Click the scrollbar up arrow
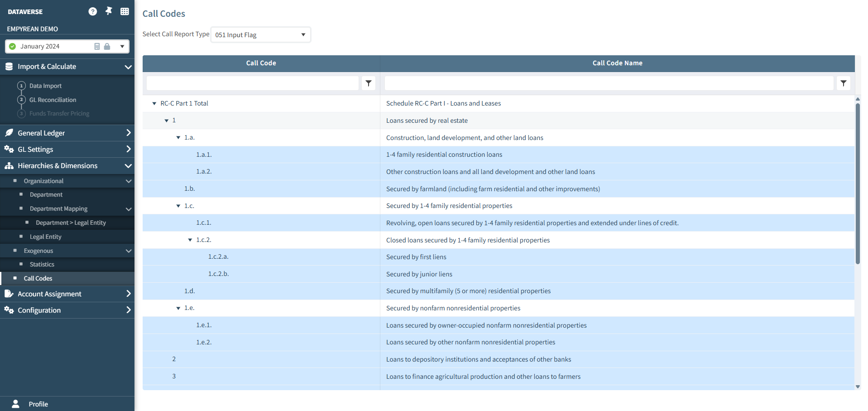 click(858, 98)
